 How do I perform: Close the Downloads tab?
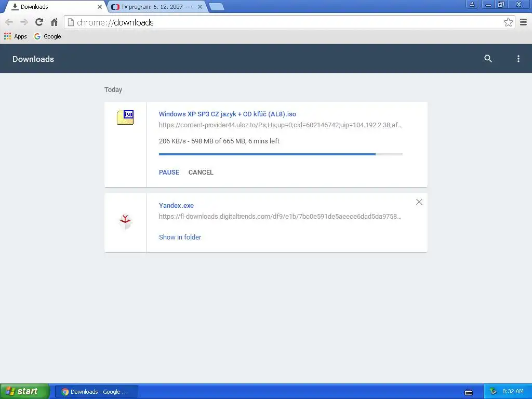[99, 7]
